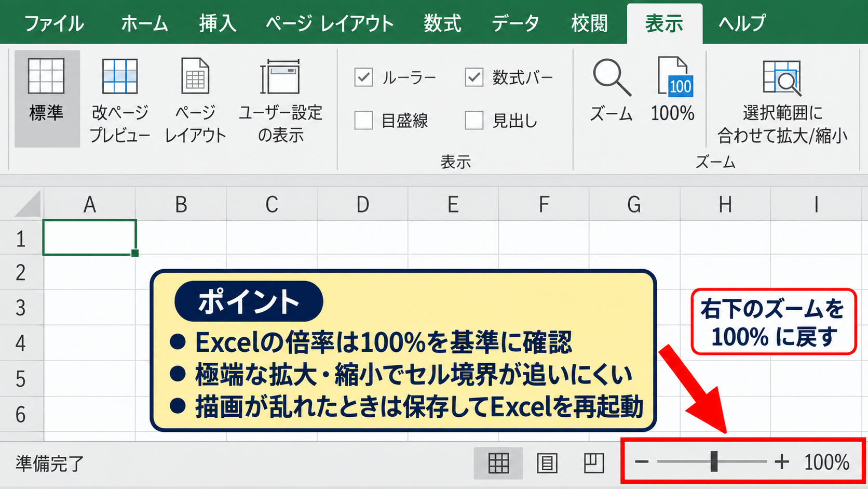Select column B header
Viewport: 868px width, 489px height.
181,204
